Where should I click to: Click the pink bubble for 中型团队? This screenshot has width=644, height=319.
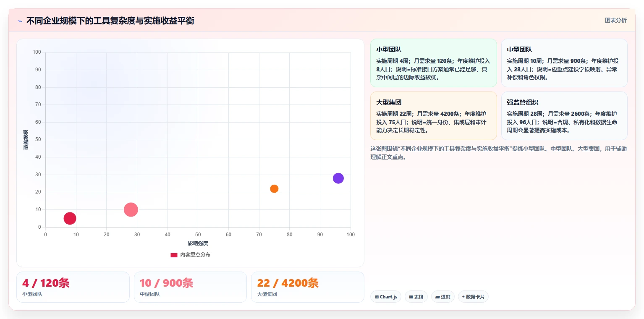(x=131, y=209)
